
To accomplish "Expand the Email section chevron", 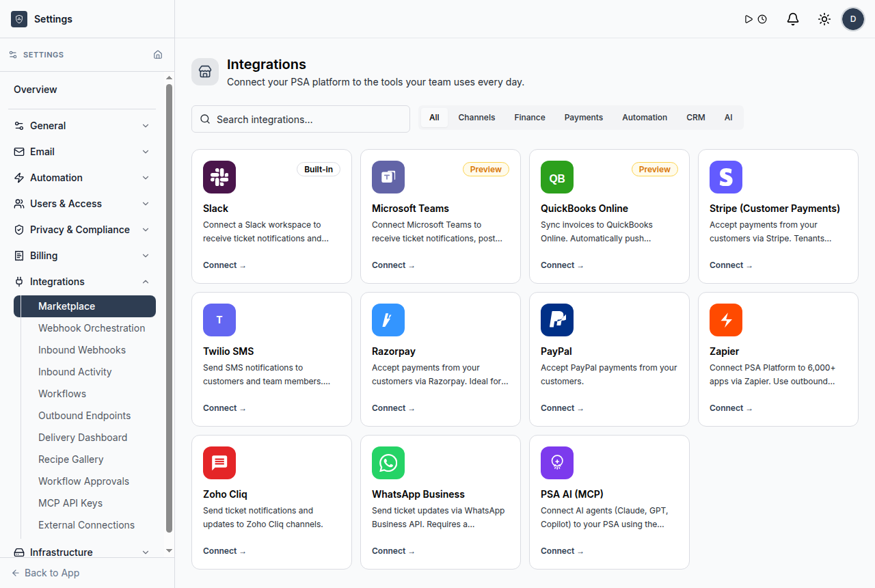I will point(146,152).
